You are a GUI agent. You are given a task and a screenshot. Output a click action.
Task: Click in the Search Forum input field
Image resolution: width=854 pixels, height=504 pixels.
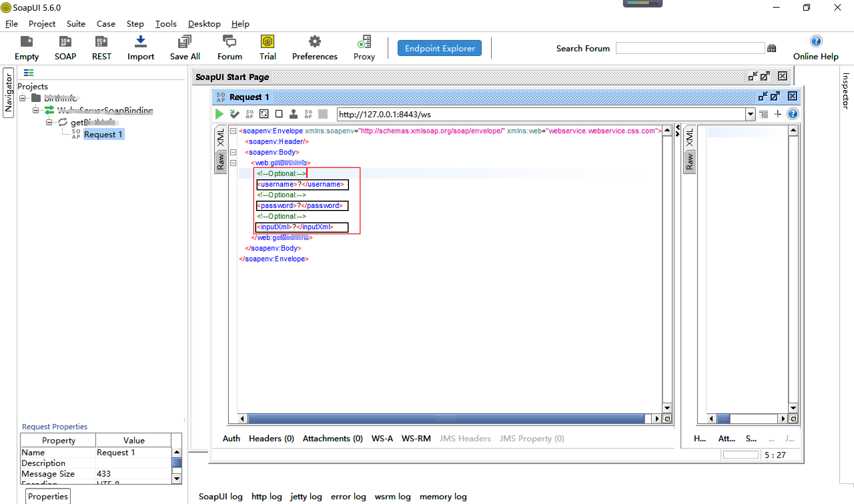[690, 48]
